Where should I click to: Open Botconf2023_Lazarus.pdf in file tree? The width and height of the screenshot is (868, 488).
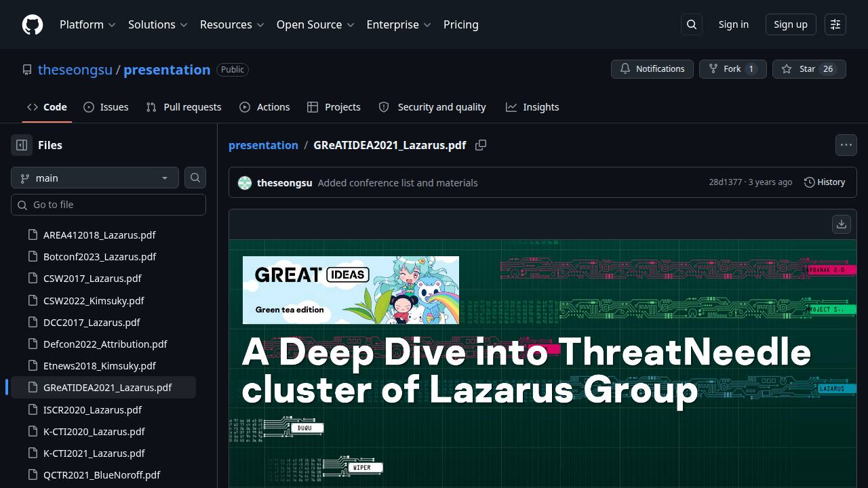(100, 256)
